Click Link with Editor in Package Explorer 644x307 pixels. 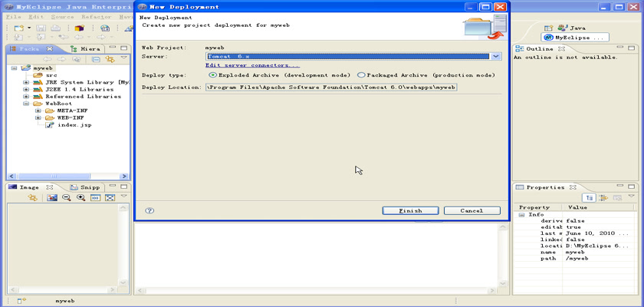coord(110,60)
